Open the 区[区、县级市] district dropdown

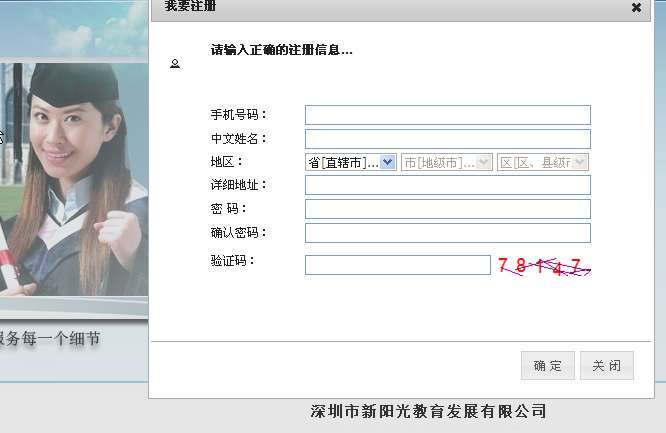point(542,162)
